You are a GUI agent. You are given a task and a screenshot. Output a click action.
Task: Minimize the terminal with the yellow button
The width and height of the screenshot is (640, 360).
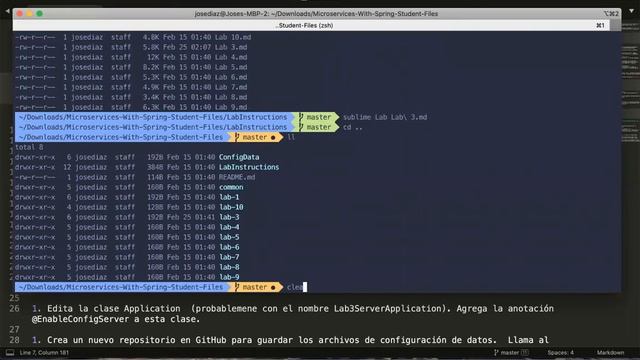tap(29, 13)
